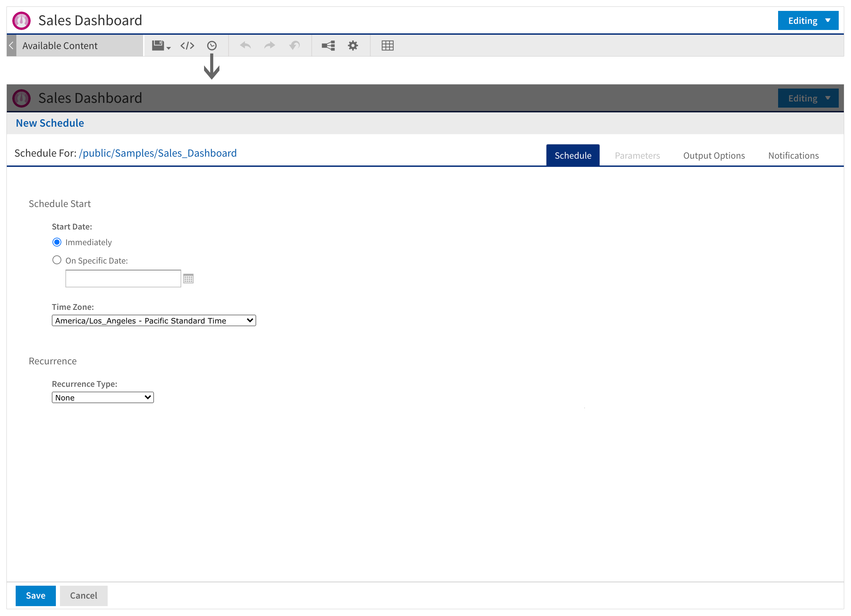This screenshot has width=851, height=616.
Task: Open the dimmed Editing dropdown in lower header
Action: [808, 98]
